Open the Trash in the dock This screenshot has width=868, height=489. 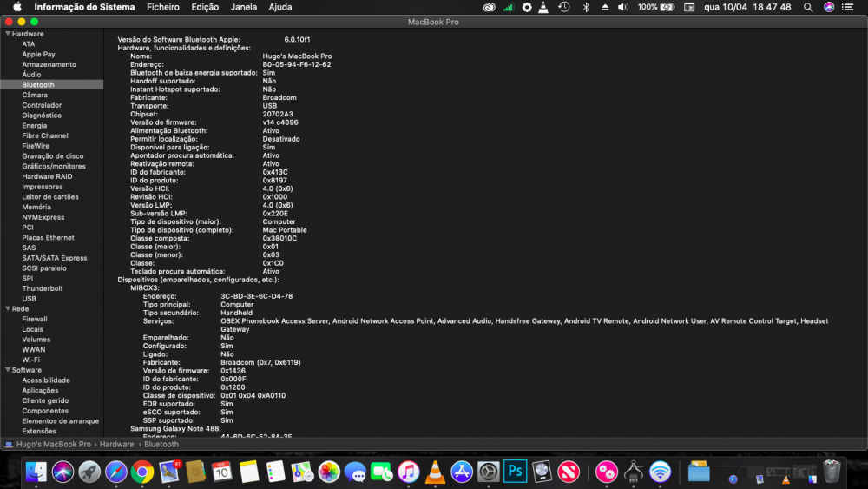[x=832, y=472]
